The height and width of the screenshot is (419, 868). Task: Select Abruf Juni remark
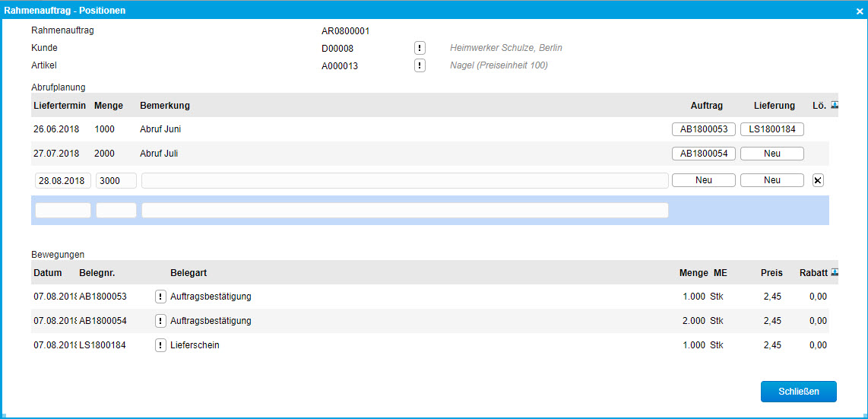pyautogui.click(x=160, y=129)
